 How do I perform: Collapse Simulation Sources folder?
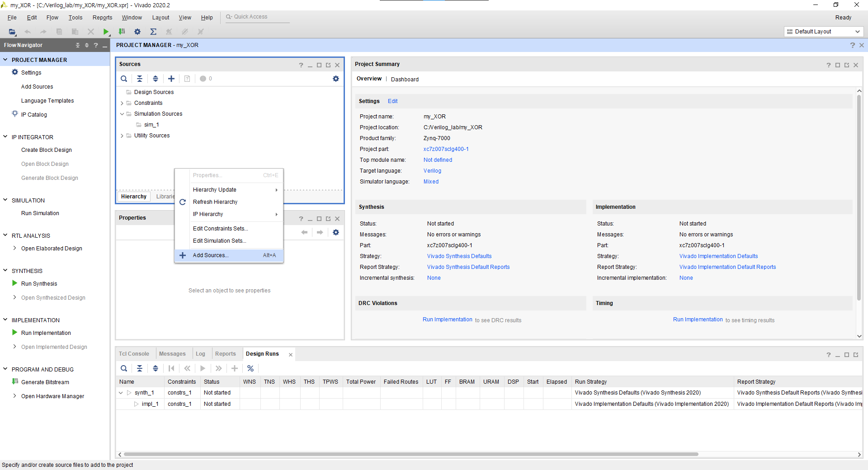pyautogui.click(x=122, y=114)
